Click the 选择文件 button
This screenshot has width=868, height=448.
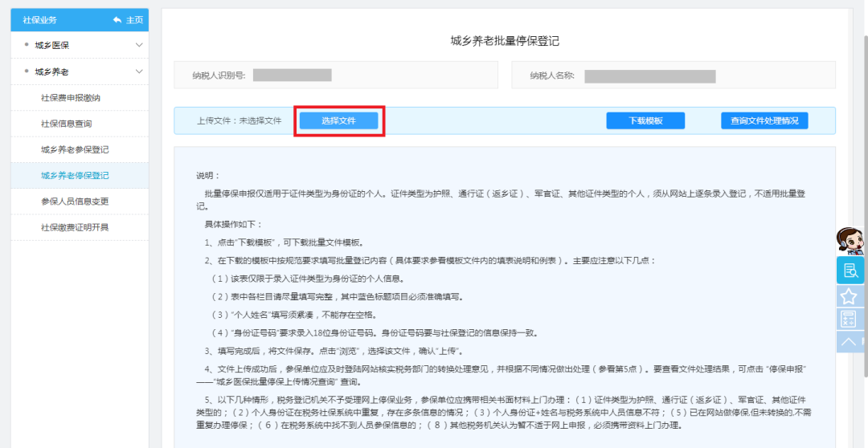tap(338, 120)
